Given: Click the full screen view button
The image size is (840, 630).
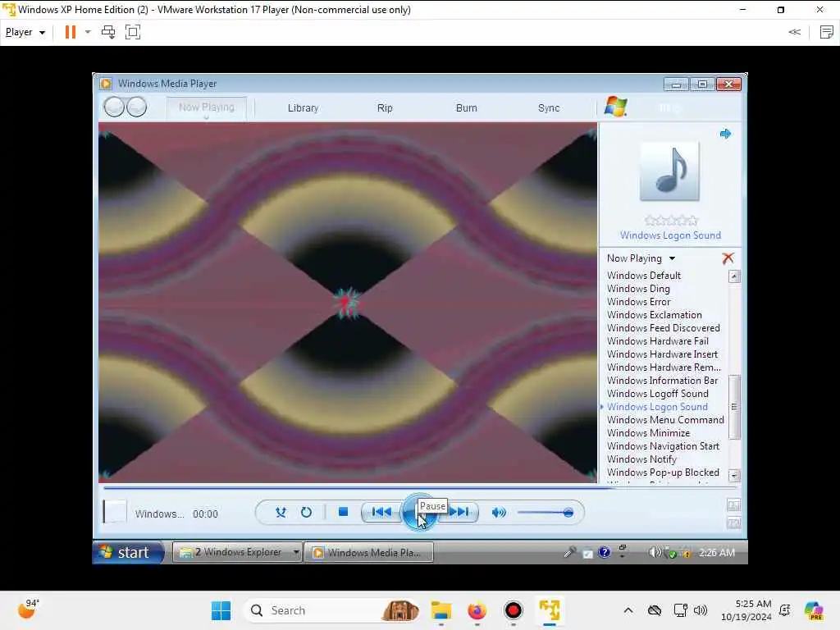Looking at the screenshot, I should point(733,504).
